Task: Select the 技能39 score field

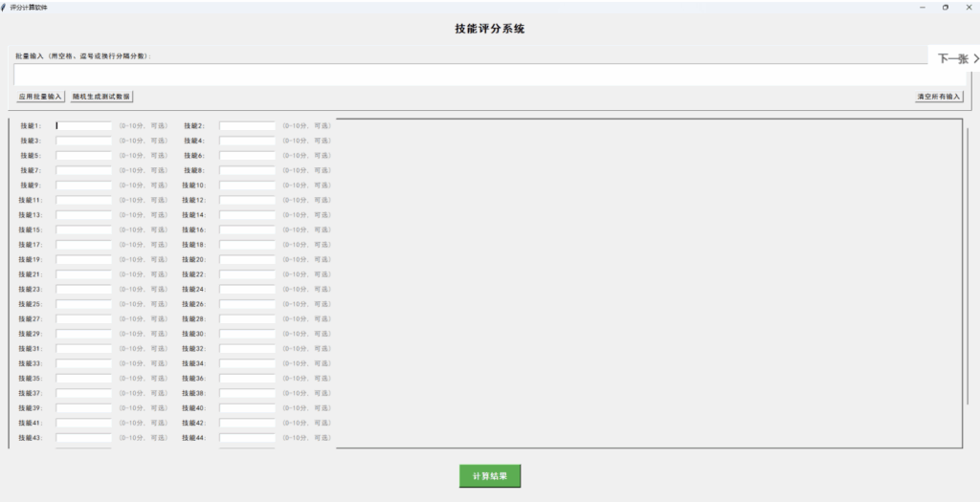Action: (84, 408)
